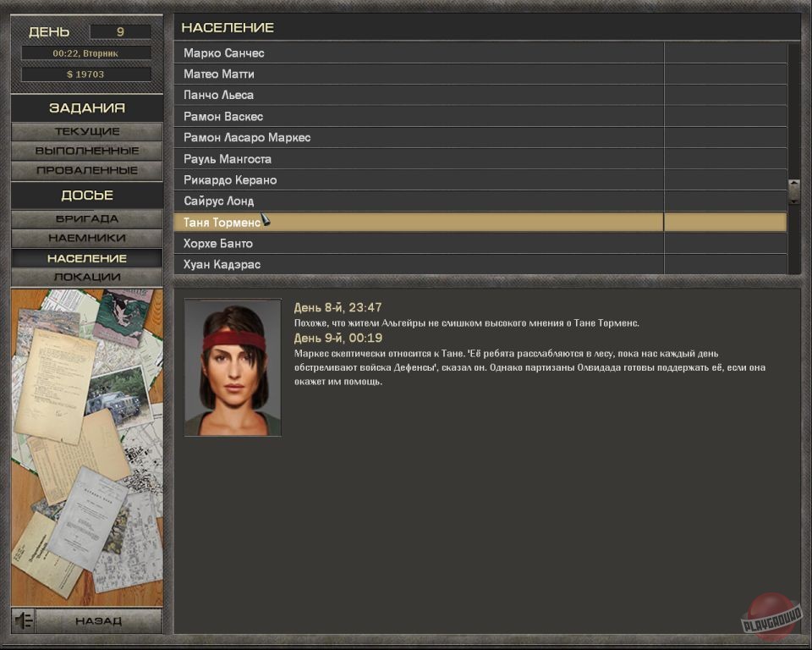Click the НАЗАД back button

tap(98, 620)
